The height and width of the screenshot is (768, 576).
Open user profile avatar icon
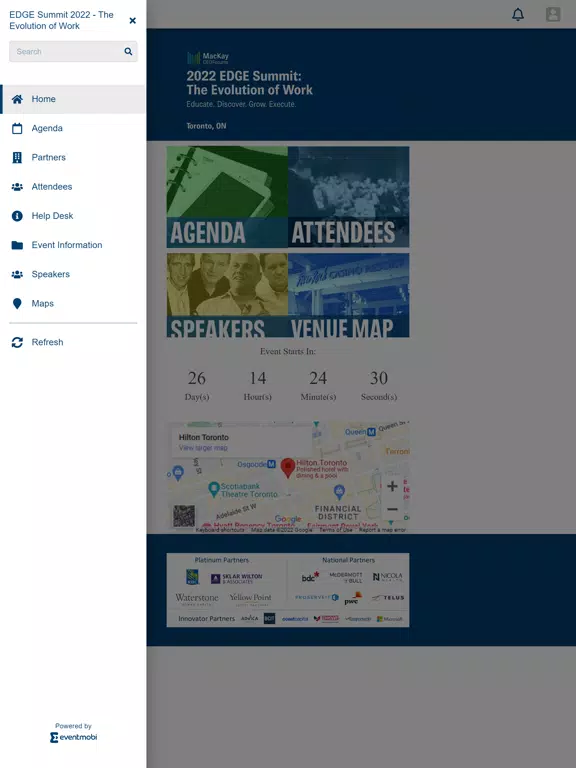pyautogui.click(x=553, y=14)
